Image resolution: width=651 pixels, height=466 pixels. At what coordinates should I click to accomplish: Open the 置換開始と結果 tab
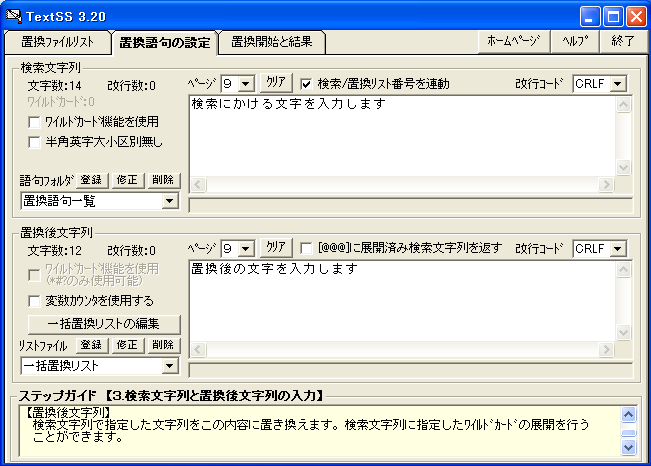[x=272, y=42]
